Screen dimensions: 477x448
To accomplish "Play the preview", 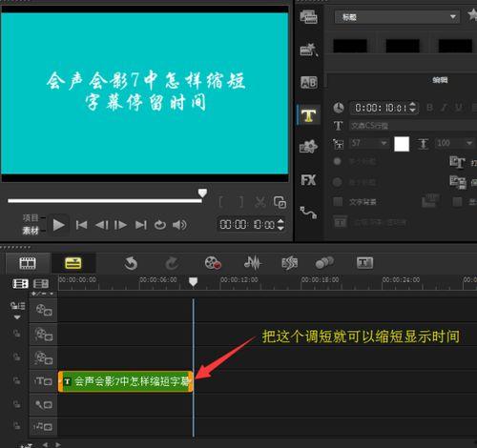I will pyautogui.click(x=59, y=225).
